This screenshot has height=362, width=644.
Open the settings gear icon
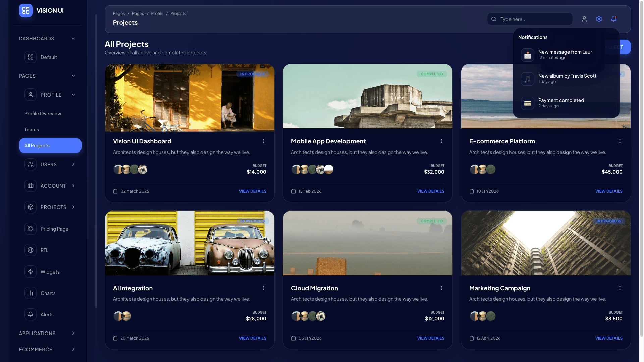tap(599, 19)
